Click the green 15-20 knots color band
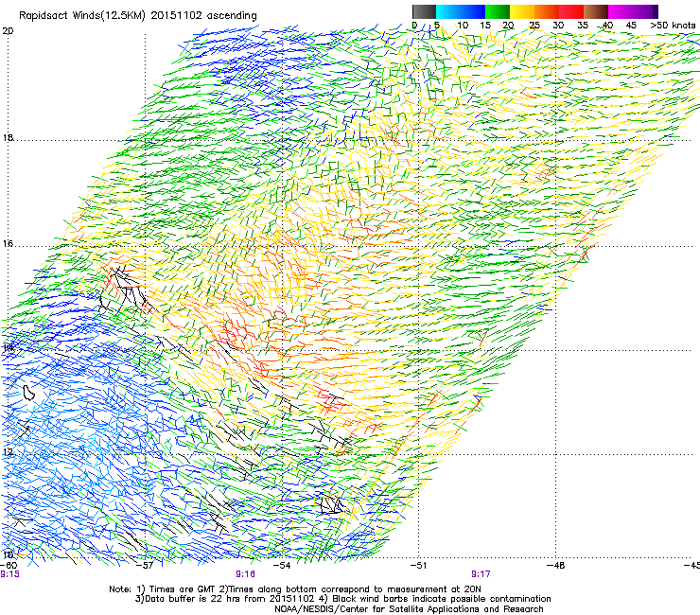 point(498,11)
